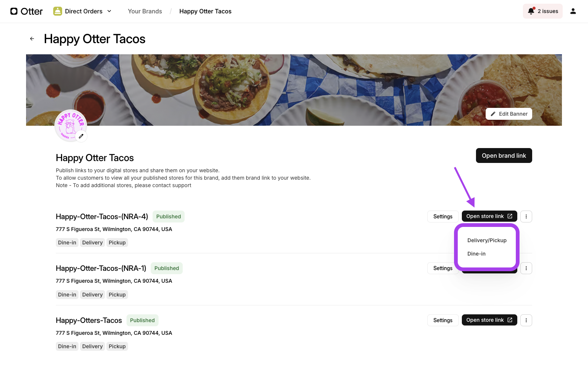Open Settings for Happy-Otter-Tacos-(NRA-4)
The width and height of the screenshot is (588, 372).
(442, 217)
